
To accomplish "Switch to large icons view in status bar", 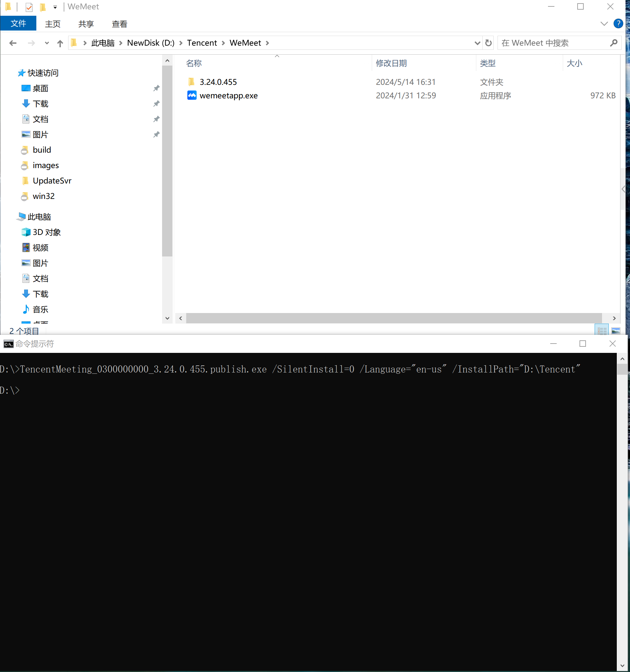I will [616, 331].
